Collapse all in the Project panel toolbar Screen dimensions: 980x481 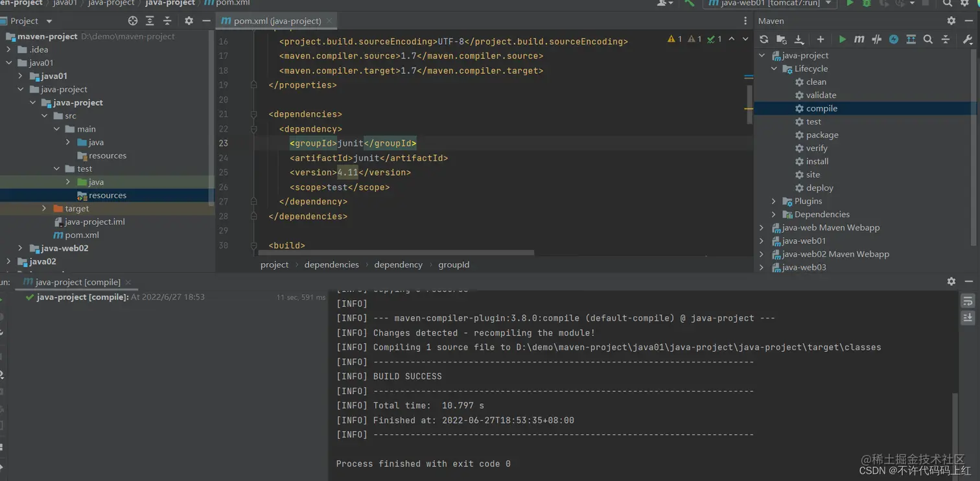[x=167, y=21]
